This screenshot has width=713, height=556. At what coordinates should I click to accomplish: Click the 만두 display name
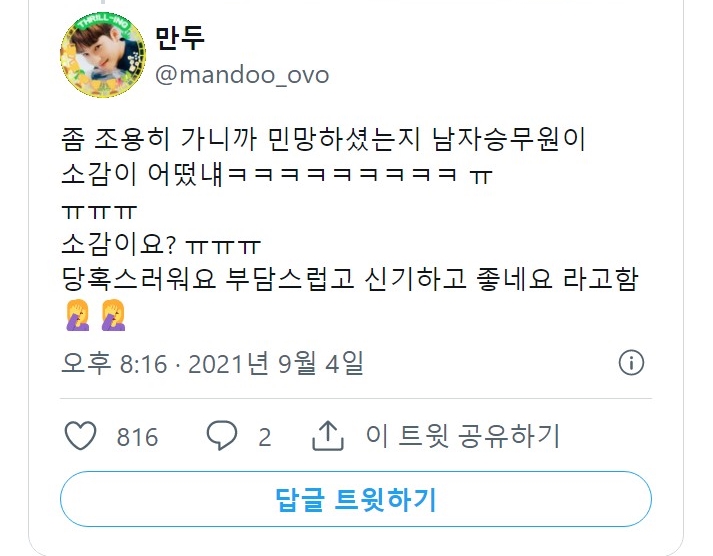[x=180, y=37]
